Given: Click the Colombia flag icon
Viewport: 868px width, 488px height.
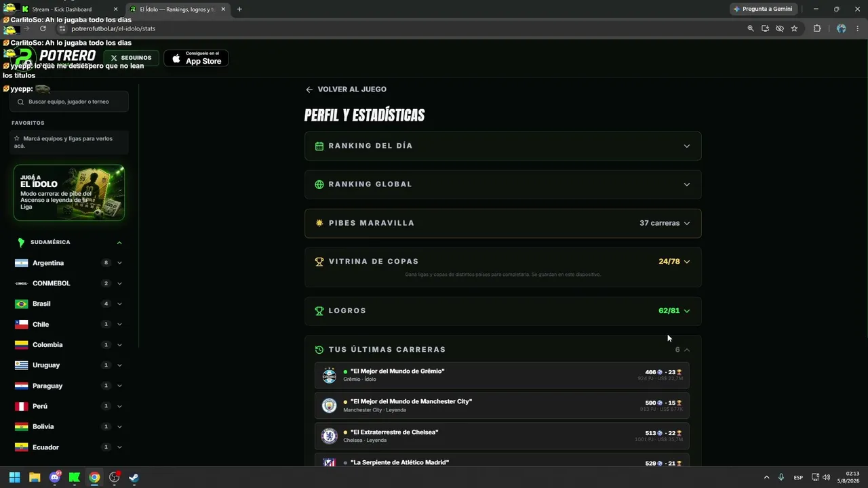Looking at the screenshot, I should click(22, 345).
